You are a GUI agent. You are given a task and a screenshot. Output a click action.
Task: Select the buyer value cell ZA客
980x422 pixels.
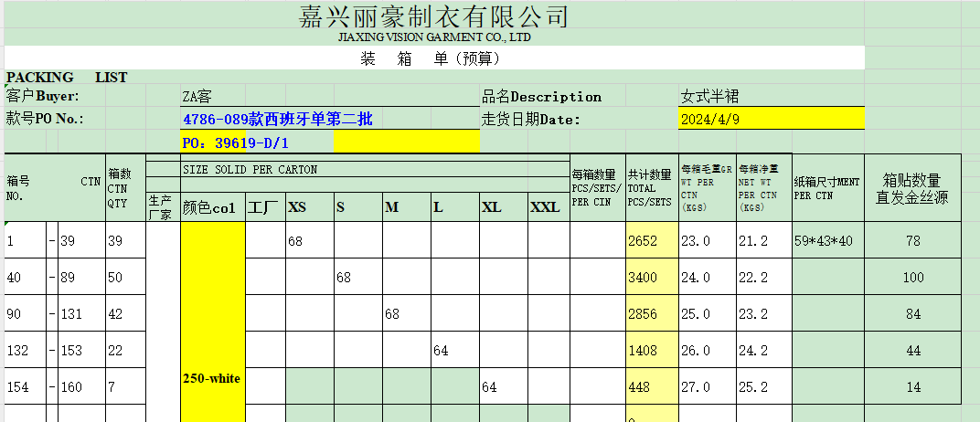point(198,97)
